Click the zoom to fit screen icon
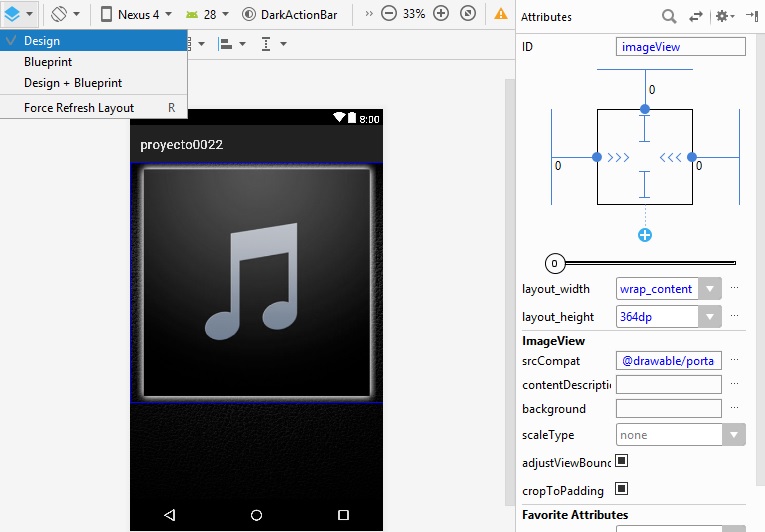Image resolution: width=765 pixels, height=532 pixels. tap(468, 14)
